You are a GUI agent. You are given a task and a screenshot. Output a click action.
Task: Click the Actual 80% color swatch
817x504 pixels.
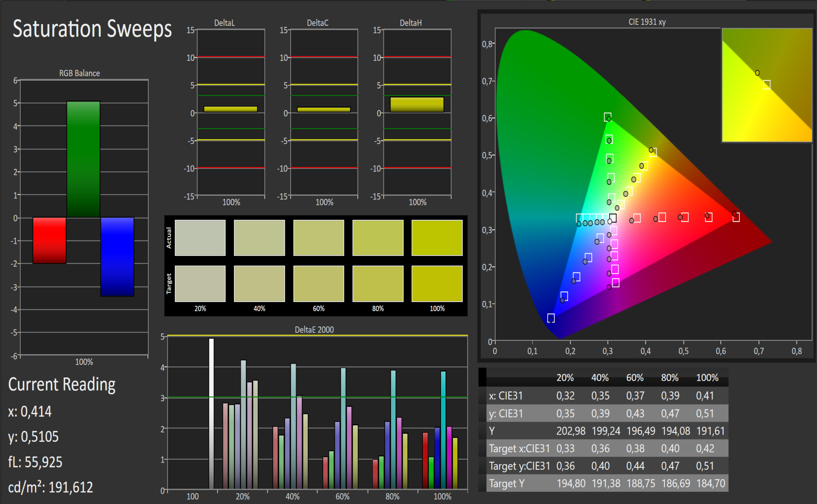pos(378,238)
